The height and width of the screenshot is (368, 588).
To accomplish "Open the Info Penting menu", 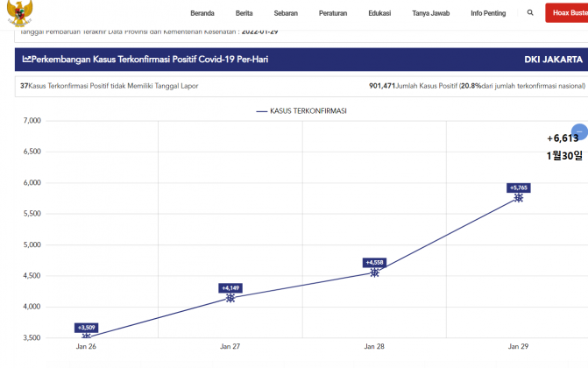I will pos(488,13).
